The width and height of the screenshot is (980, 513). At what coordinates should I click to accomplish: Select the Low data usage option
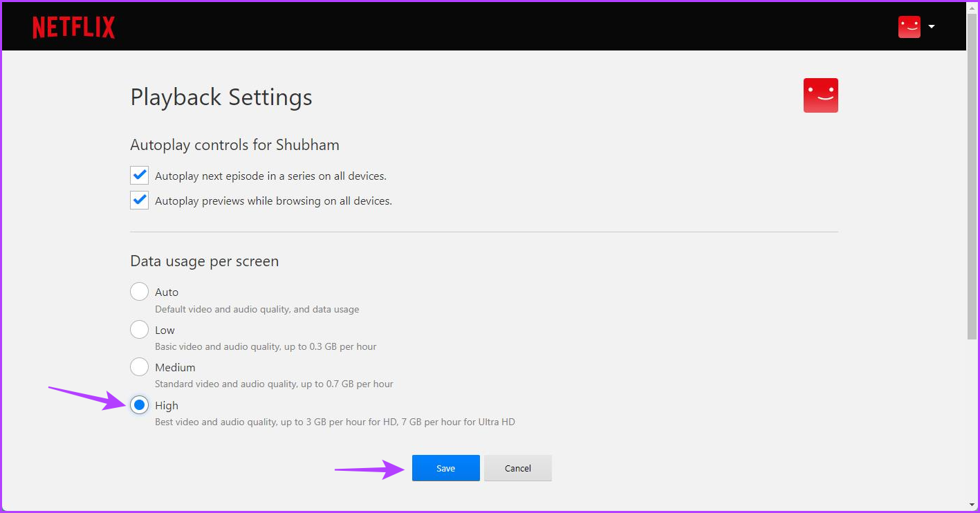[139, 330]
